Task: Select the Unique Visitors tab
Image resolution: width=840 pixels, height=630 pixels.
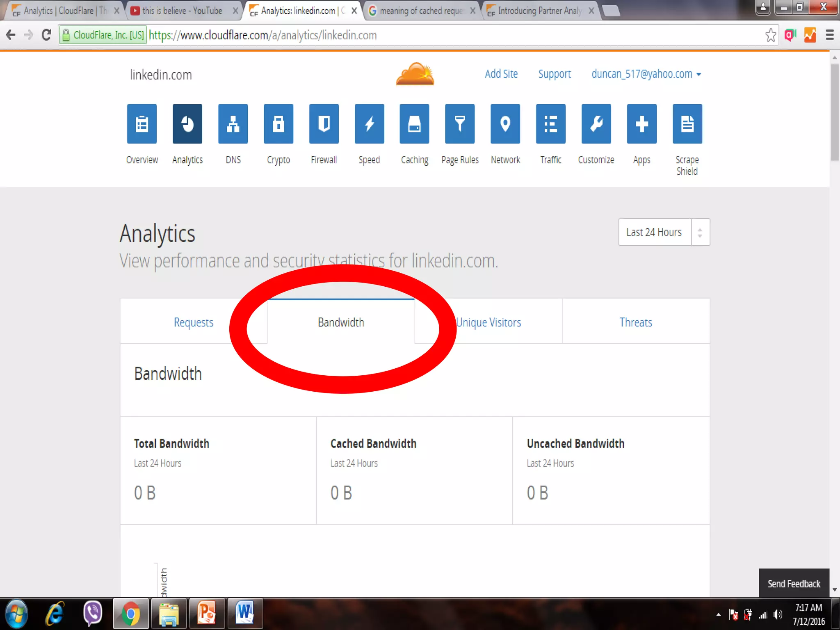Action: tap(489, 322)
